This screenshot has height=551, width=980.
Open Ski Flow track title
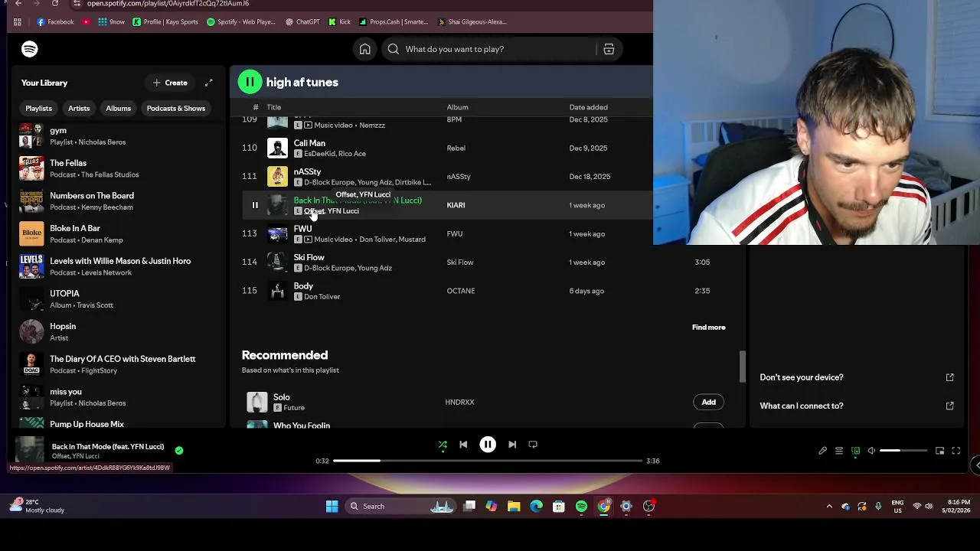(309, 257)
